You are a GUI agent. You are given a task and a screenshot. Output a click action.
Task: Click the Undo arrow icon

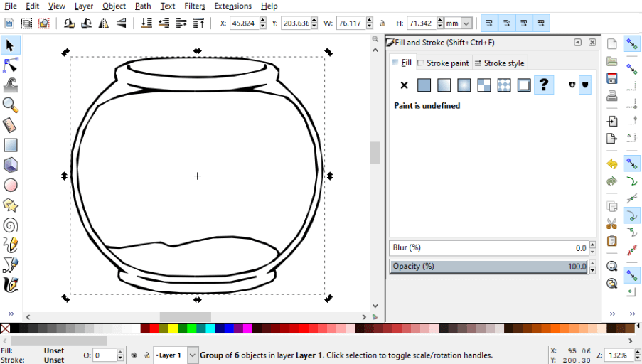(x=611, y=164)
